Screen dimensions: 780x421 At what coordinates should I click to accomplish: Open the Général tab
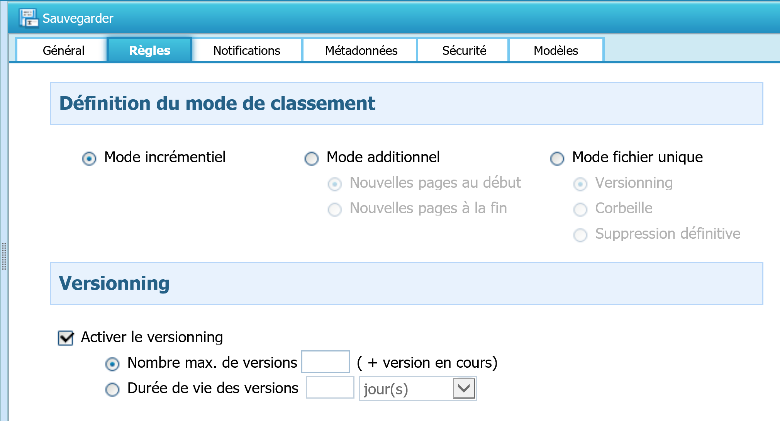[64, 50]
